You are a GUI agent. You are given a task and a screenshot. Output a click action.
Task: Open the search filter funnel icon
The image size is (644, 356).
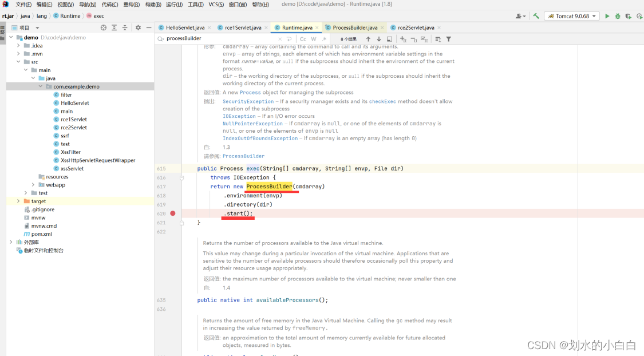click(448, 39)
